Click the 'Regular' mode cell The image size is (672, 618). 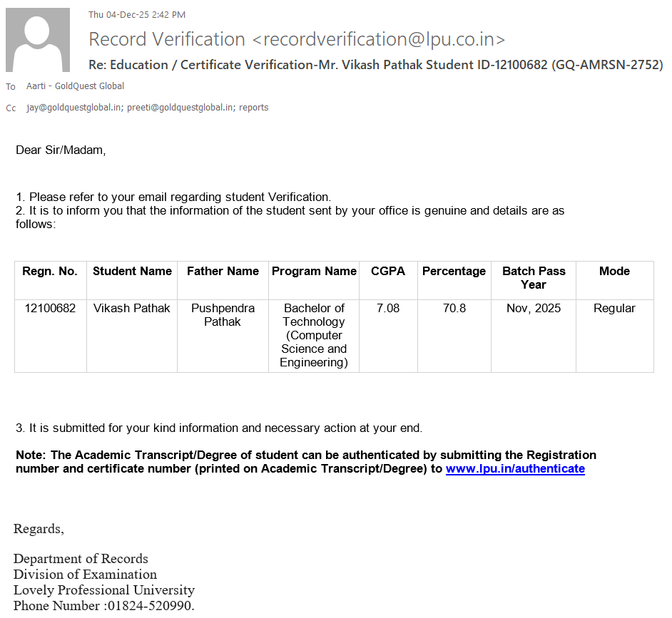coord(614,309)
